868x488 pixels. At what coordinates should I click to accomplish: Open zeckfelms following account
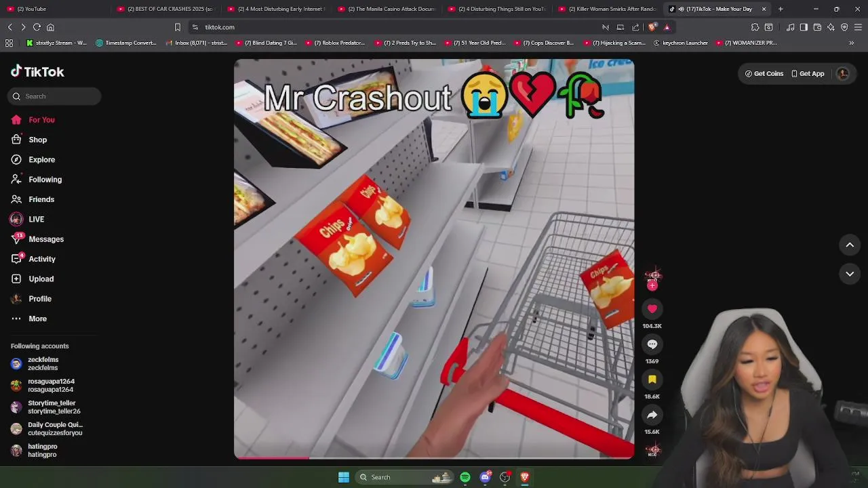[43, 364]
